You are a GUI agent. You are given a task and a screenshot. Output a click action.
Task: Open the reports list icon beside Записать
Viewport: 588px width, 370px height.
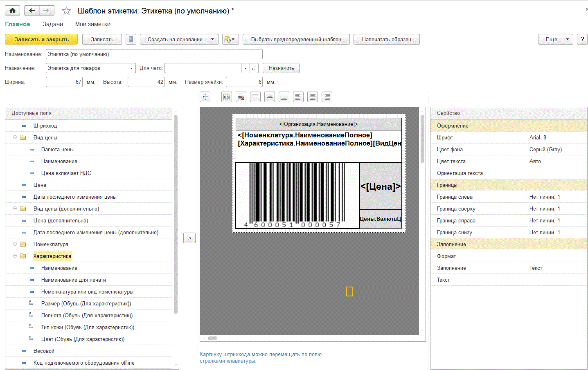pyautogui.click(x=131, y=39)
